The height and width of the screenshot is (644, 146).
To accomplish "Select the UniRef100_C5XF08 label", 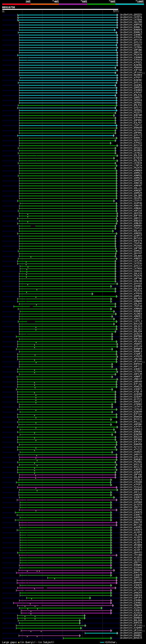I will coord(131,306).
